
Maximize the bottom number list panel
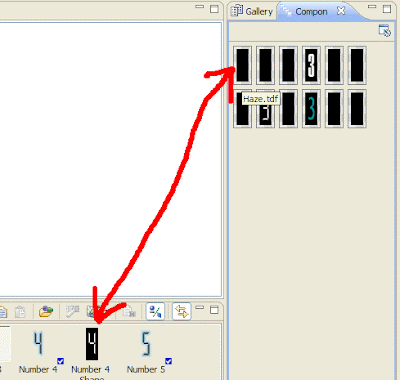point(214,310)
